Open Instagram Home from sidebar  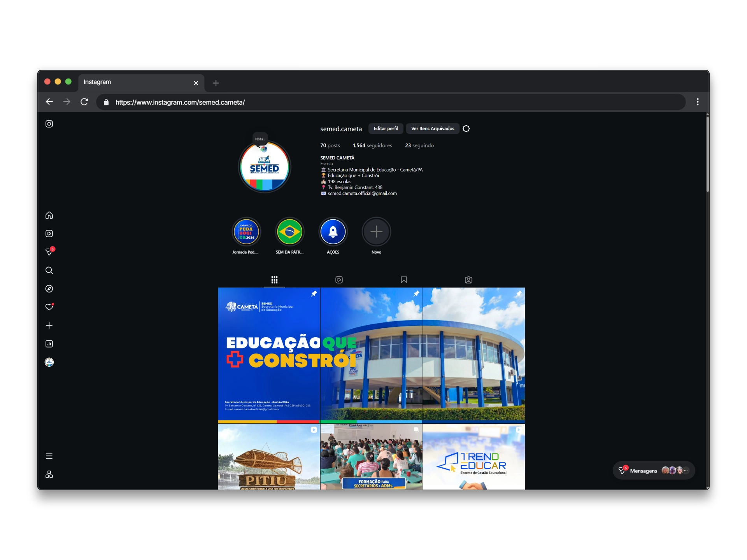[49, 215]
